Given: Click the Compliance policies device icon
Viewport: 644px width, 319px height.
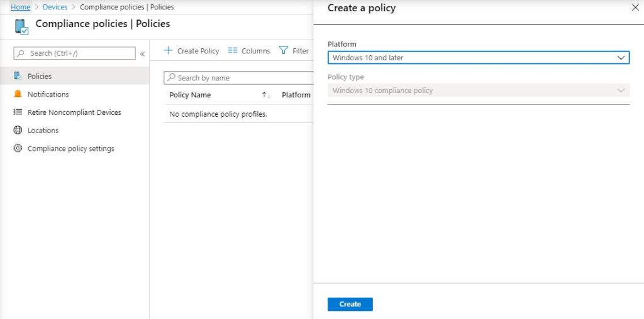Looking at the screenshot, I should (21, 26).
